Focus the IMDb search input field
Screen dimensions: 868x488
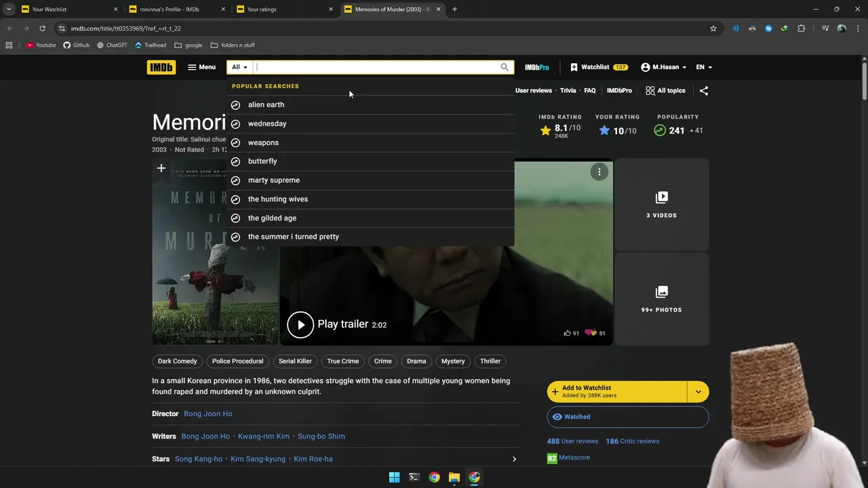pyautogui.click(x=376, y=67)
